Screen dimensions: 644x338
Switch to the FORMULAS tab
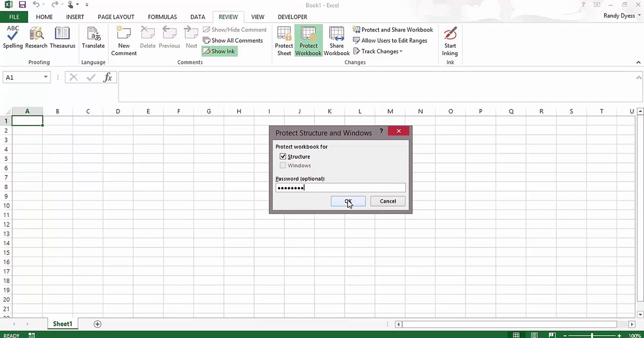click(x=162, y=17)
